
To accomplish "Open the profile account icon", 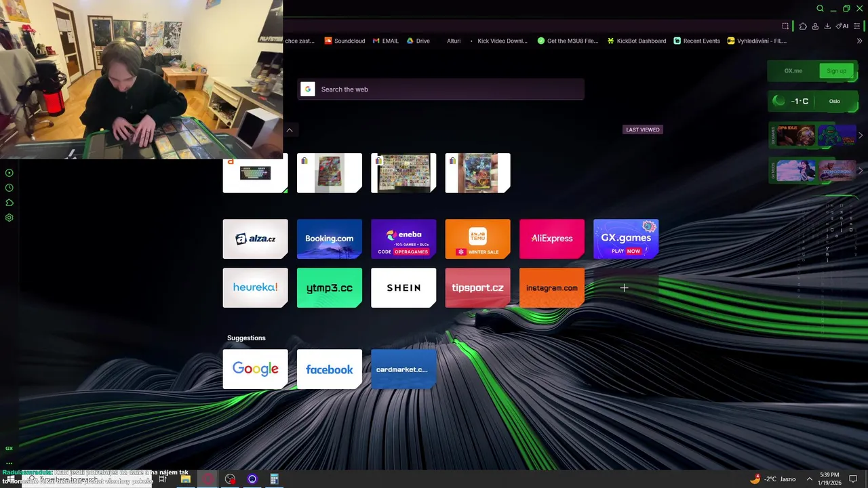I will [x=815, y=26].
